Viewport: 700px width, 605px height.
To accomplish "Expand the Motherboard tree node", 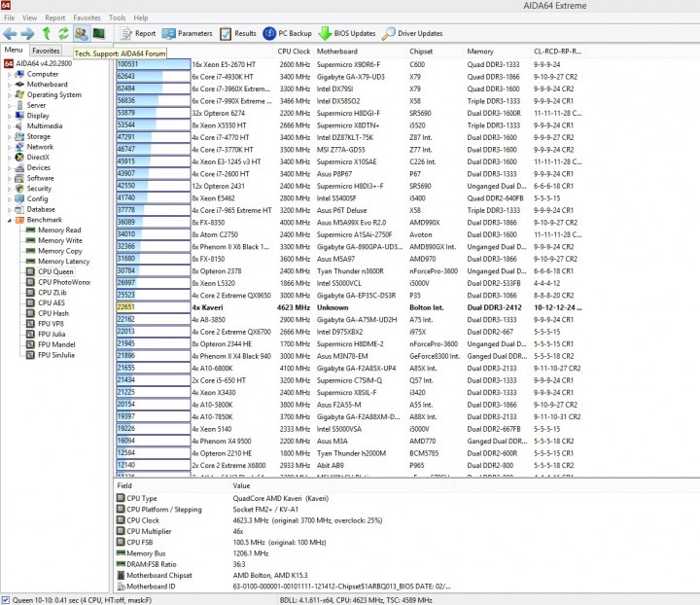I will click(9, 85).
